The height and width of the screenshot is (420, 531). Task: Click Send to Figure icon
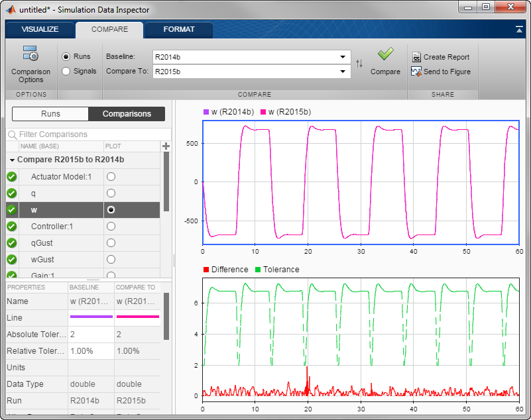[416, 72]
